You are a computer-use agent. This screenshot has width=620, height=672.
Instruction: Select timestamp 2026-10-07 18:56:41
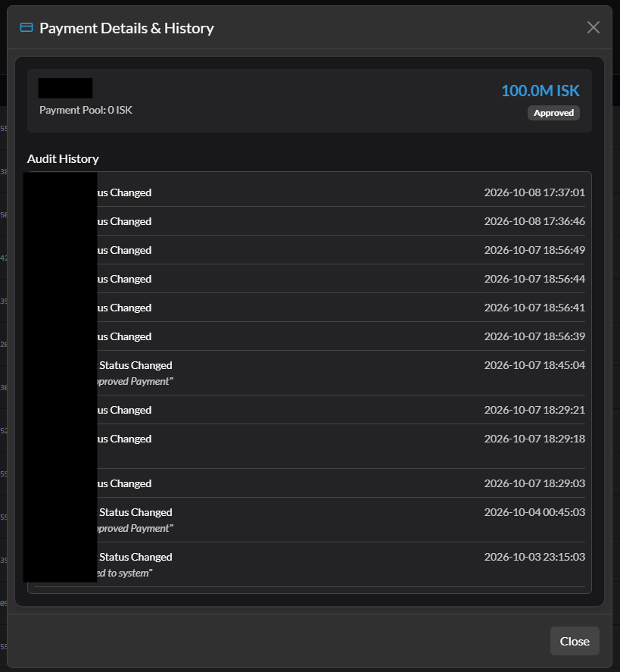(534, 308)
